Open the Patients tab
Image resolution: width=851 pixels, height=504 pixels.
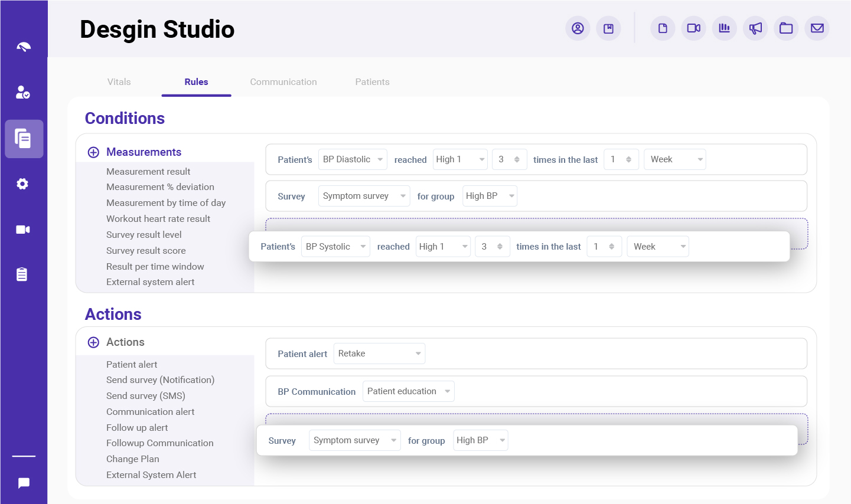372,82
